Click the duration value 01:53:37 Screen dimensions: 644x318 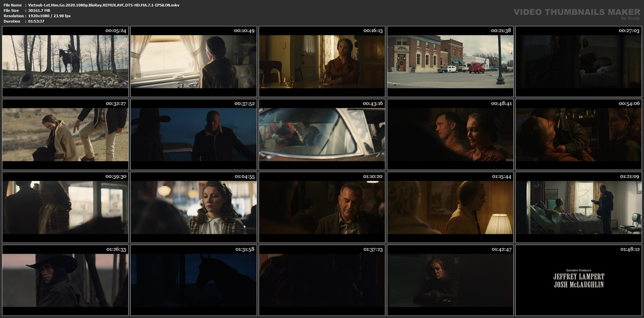click(x=36, y=21)
